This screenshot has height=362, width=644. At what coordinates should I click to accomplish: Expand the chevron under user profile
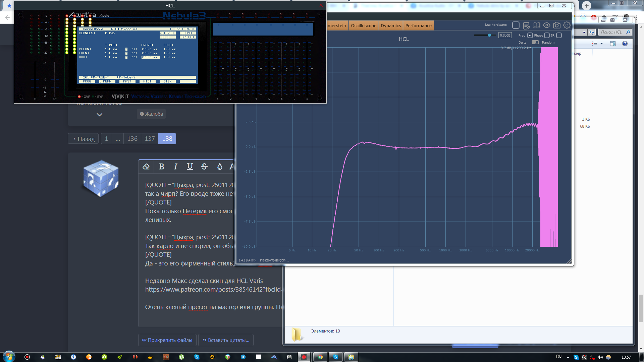(x=99, y=115)
